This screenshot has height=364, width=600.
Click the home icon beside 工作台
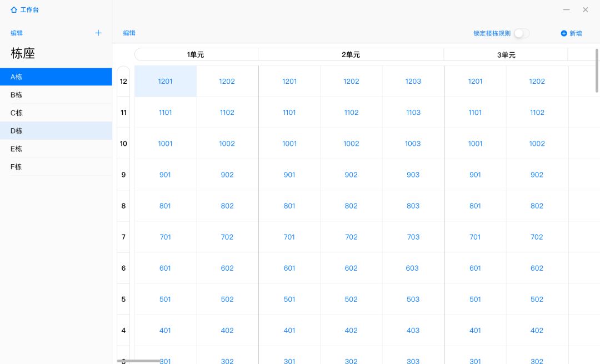(14, 9)
